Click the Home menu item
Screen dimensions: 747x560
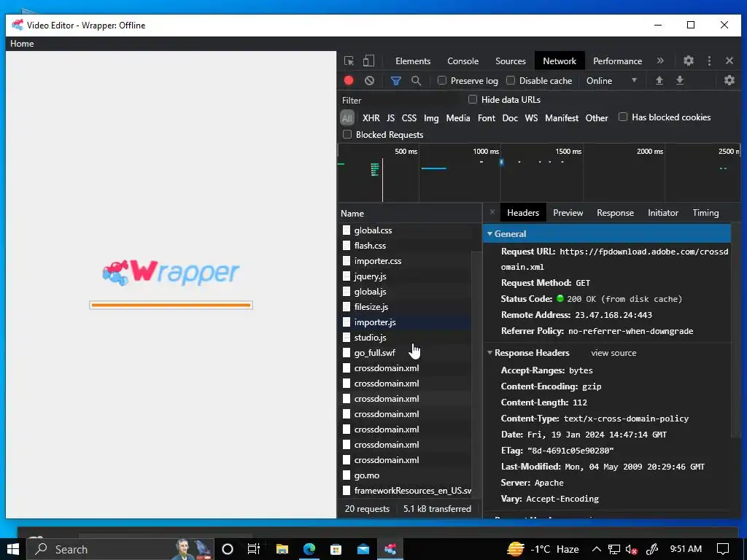click(22, 43)
